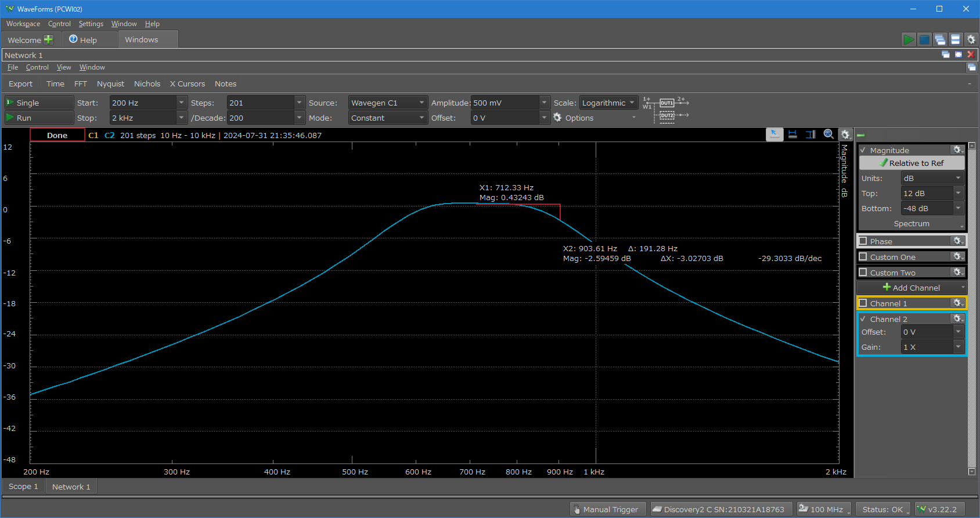Click the tile windows icon in top toolbar

(956, 39)
